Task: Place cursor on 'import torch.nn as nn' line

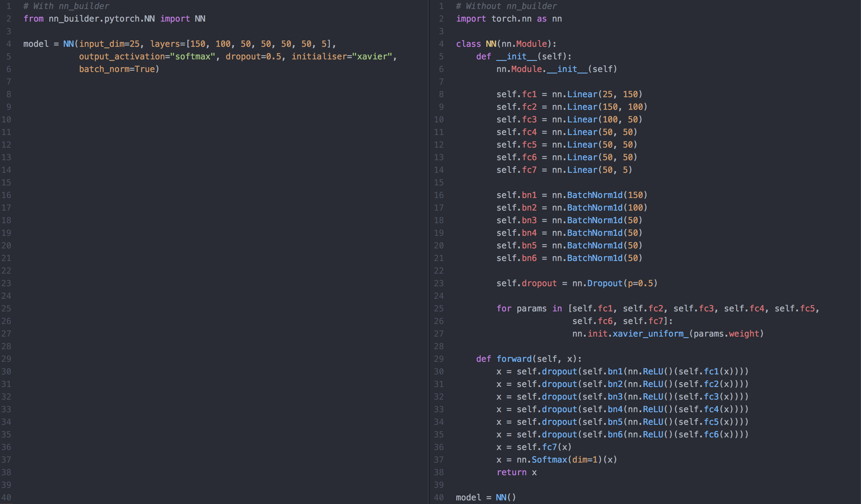Action: [509, 19]
